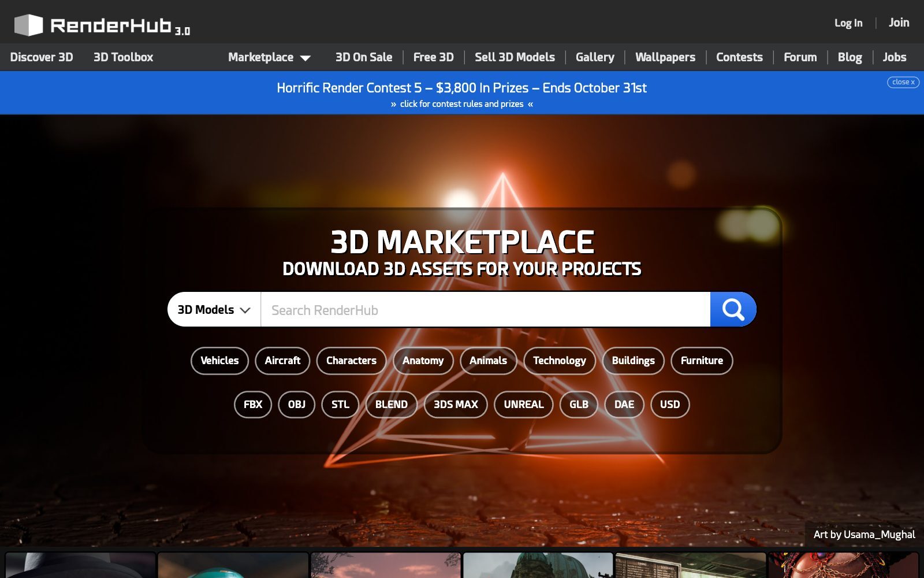This screenshot has height=578, width=924.
Task: Filter by FBX file format
Action: tap(253, 405)
